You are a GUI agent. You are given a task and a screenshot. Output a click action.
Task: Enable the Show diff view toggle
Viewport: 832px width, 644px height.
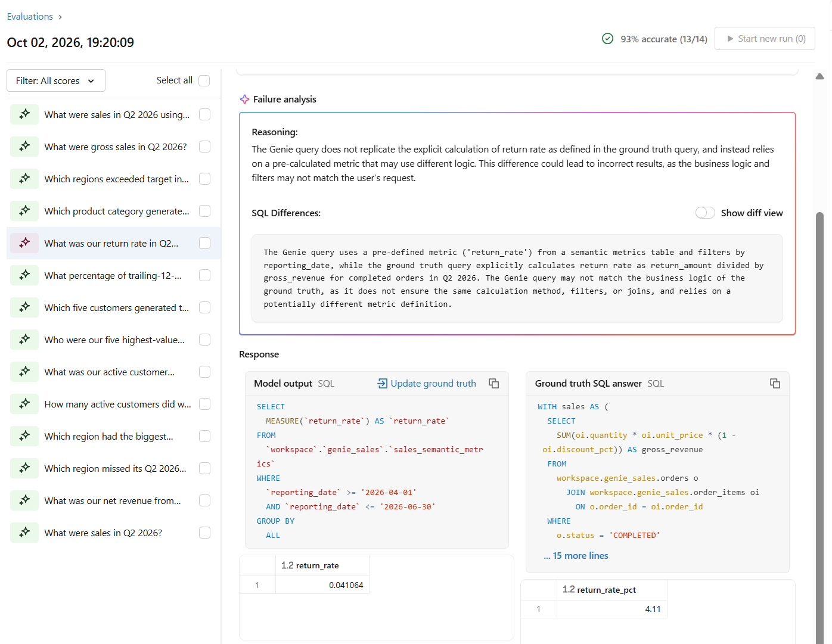[x=705, y=213]
